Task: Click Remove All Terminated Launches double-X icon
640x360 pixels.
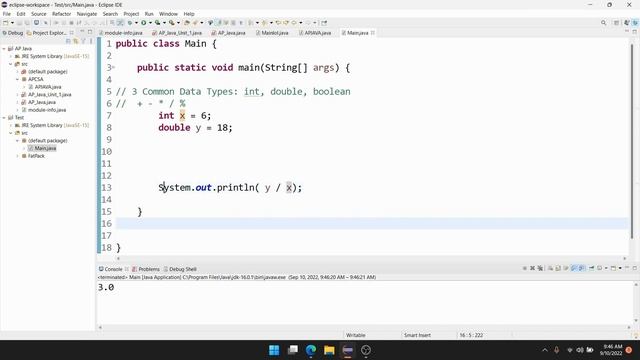Action: 540,268
